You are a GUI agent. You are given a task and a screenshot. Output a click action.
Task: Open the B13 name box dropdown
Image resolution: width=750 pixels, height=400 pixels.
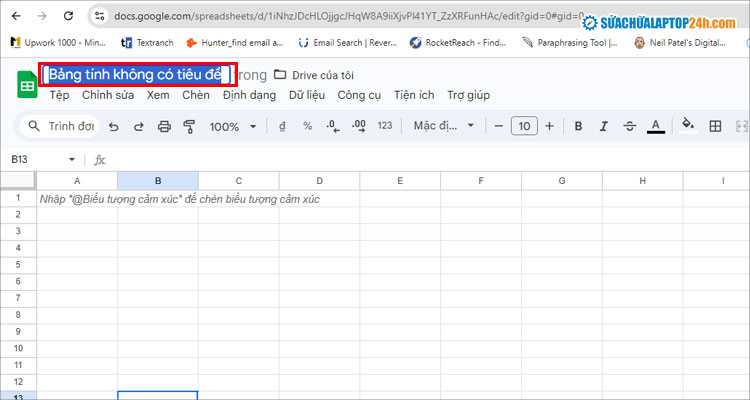(72, 159)
